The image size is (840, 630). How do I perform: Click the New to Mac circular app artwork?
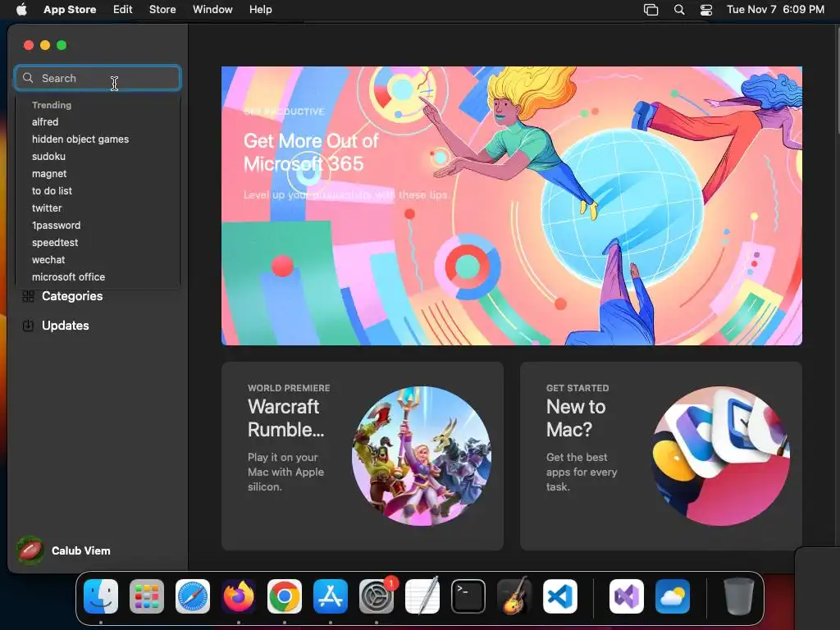coord(720,456)
